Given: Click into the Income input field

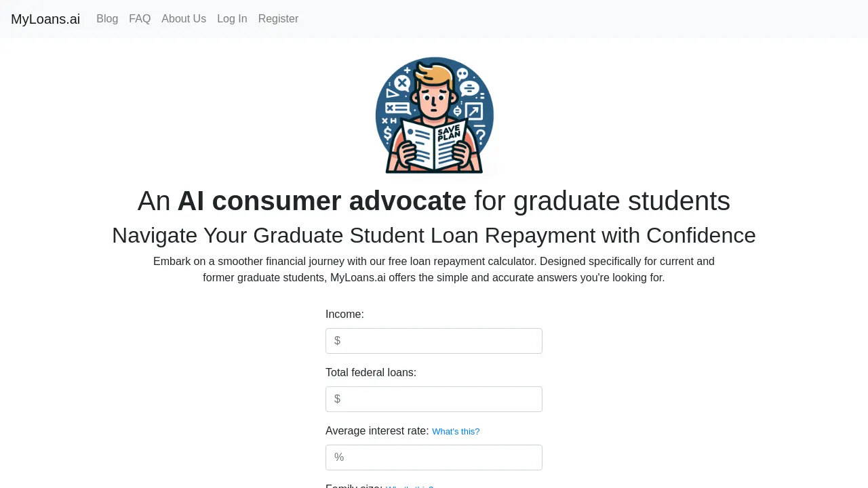Looking at the screenshot, I should 434,341.
